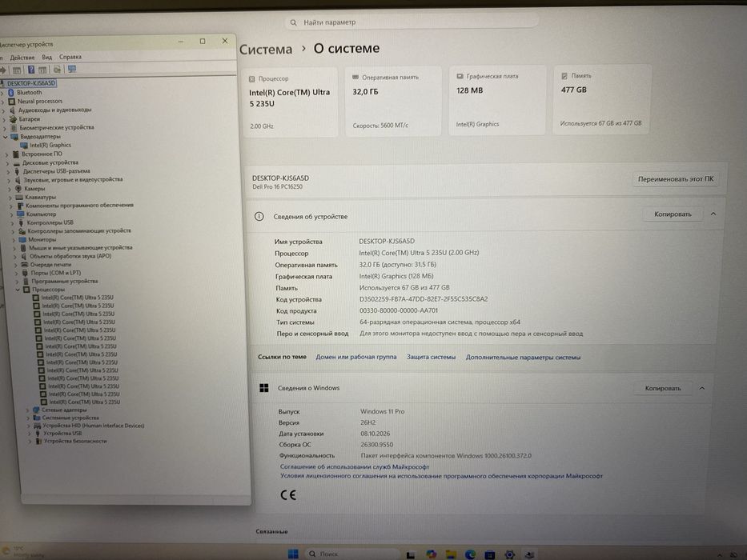
Task: Open Дополнительные параметры системы link
Action: coord(523,357)
